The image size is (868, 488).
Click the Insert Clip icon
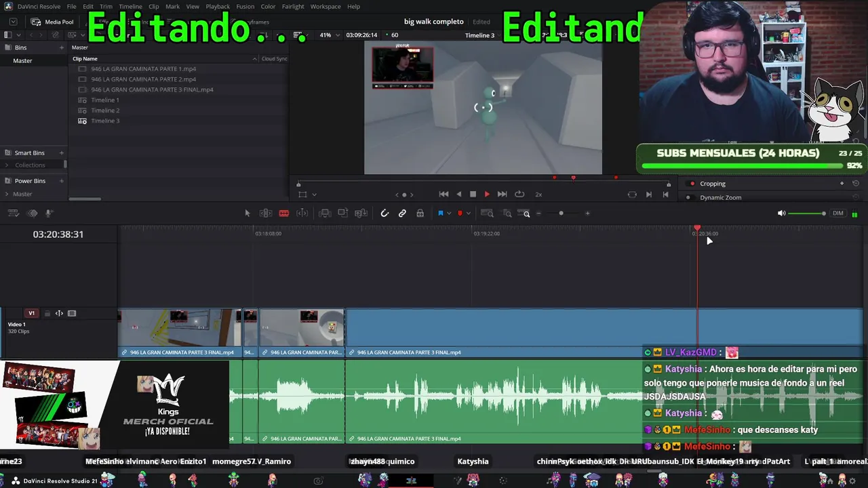325,213
